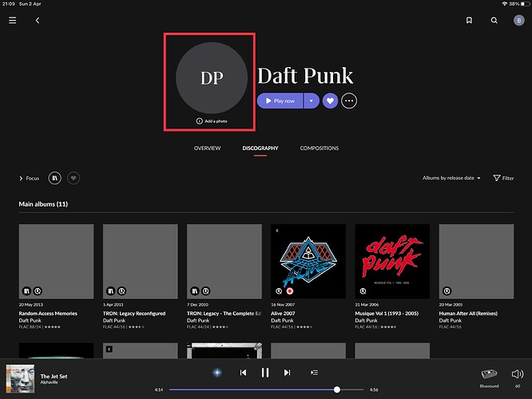The image size is (532, 399).
Task: Show signal path via the star icon
Action: tap(216, 372)
